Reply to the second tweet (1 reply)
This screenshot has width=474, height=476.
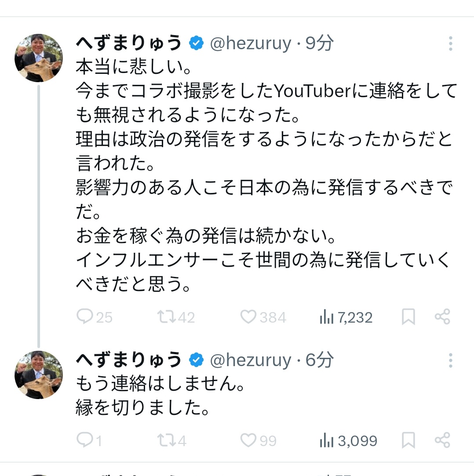(x=84, y=440)
